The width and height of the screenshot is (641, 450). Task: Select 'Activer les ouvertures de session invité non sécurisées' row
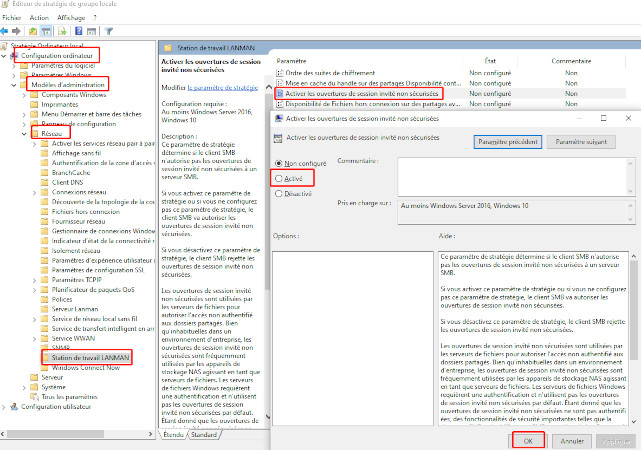coord(450,94)
